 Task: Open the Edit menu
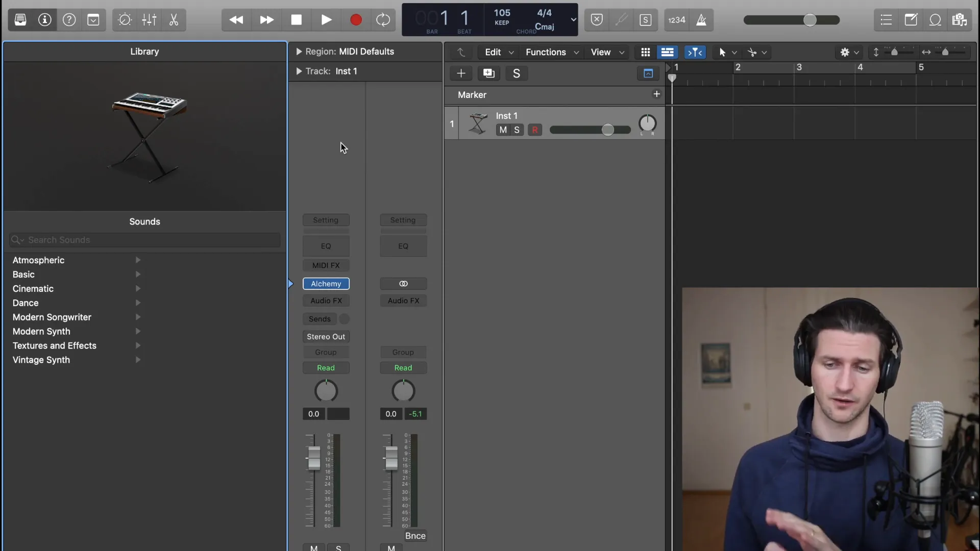pos(499,52)
